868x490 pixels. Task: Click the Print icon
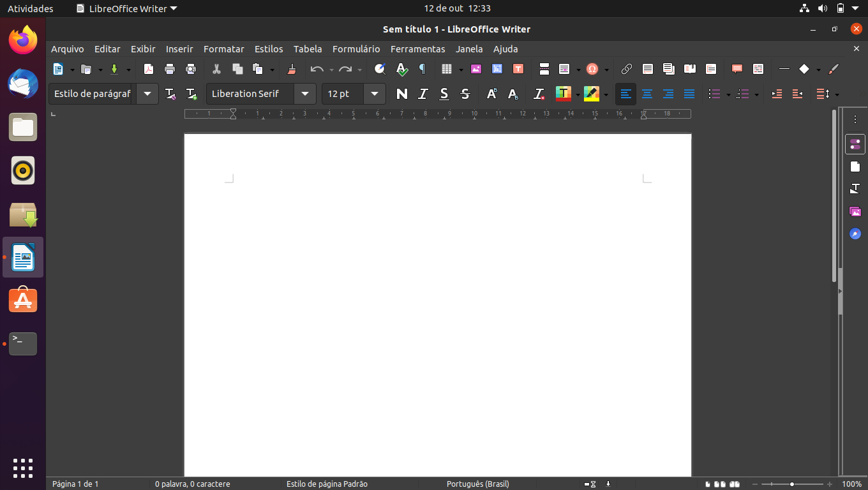point(170,69)
